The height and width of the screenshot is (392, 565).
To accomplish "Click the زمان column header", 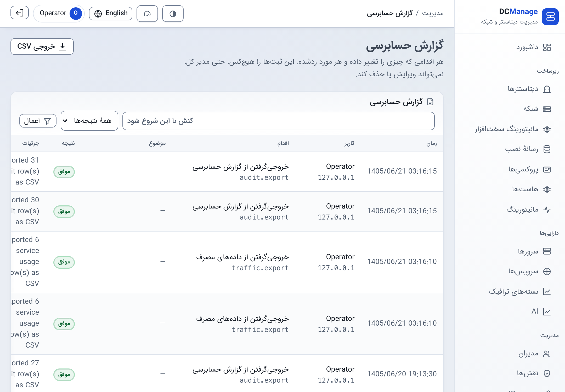I will pyautogui.click(x=432, y=143).
